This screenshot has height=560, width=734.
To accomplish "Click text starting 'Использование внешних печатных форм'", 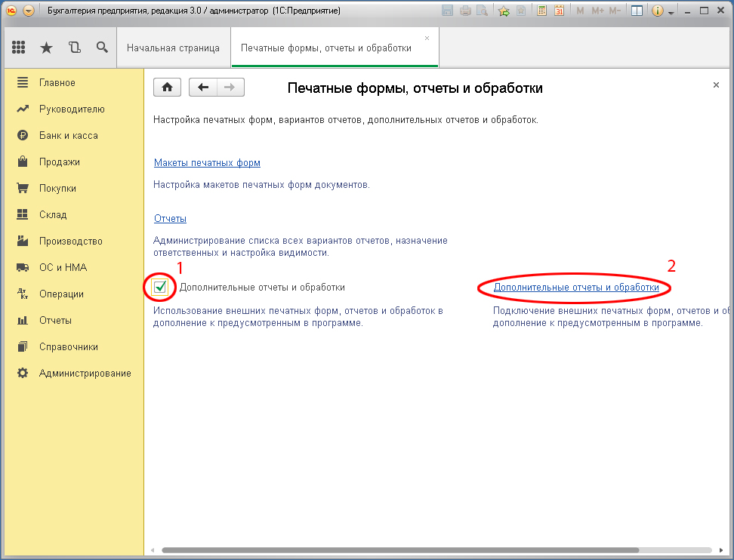I will (298, 317).
